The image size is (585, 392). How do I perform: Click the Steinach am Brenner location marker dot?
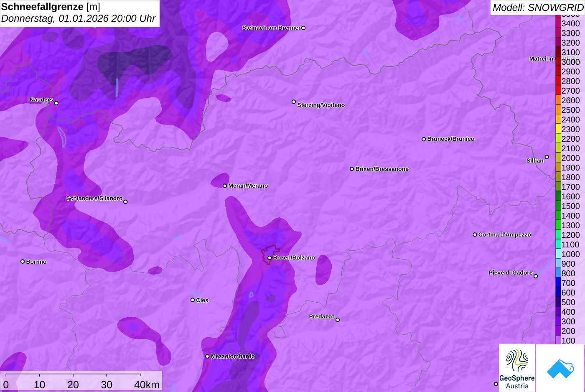303,28
